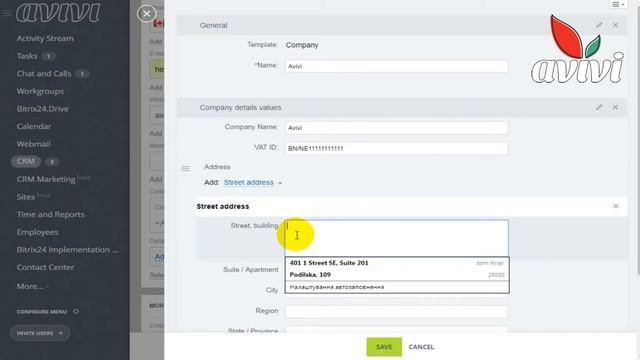This screenshot has width=640, height=360.
Task: Edit Company details values section pencil icon
Action: pos(599,107)
